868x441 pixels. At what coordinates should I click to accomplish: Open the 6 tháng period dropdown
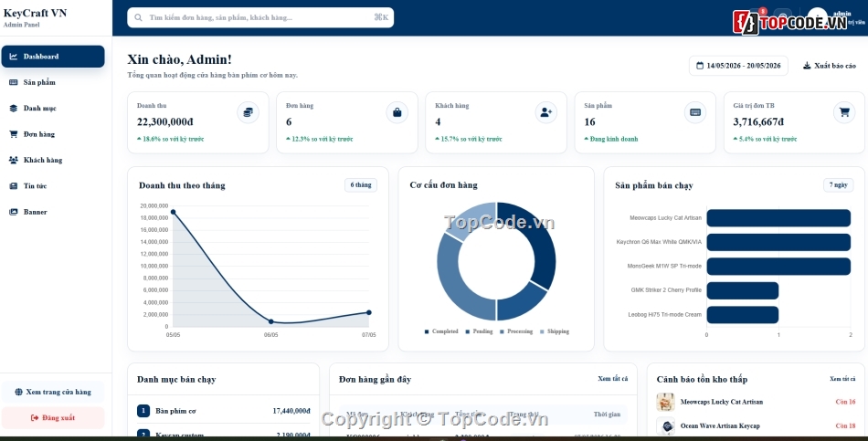pyautogui.click(x=361, y=184)
